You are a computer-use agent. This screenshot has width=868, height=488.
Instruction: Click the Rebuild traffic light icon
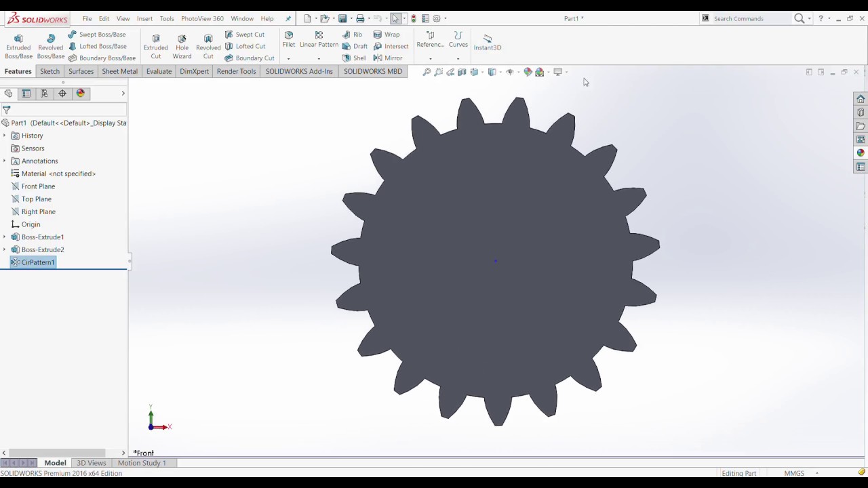click(x=414, y=18)
